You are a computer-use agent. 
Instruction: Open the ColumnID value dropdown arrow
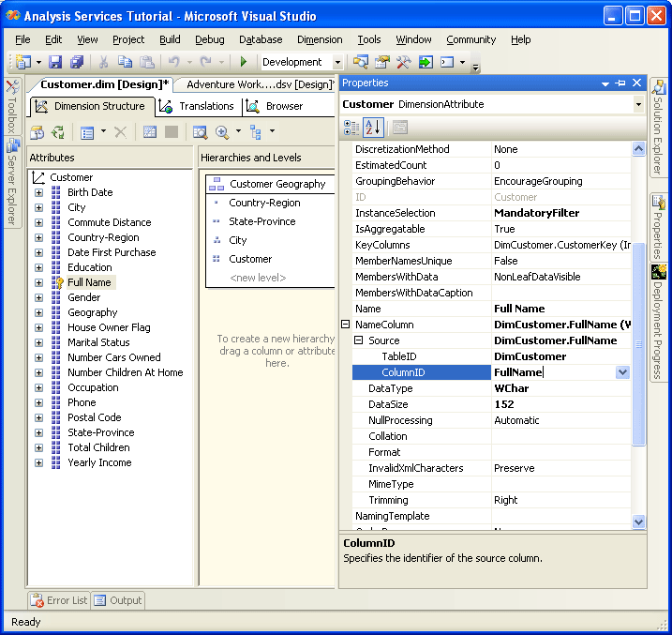(622, 372)
